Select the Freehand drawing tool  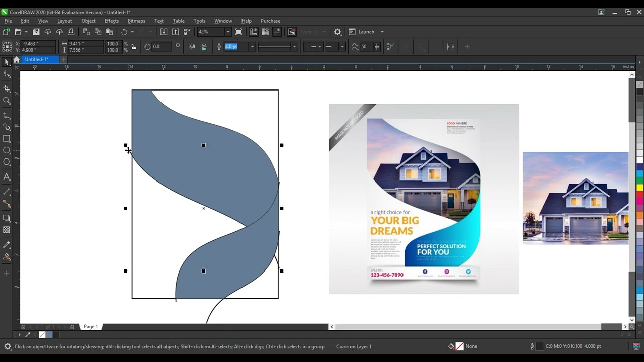(7, 115)
